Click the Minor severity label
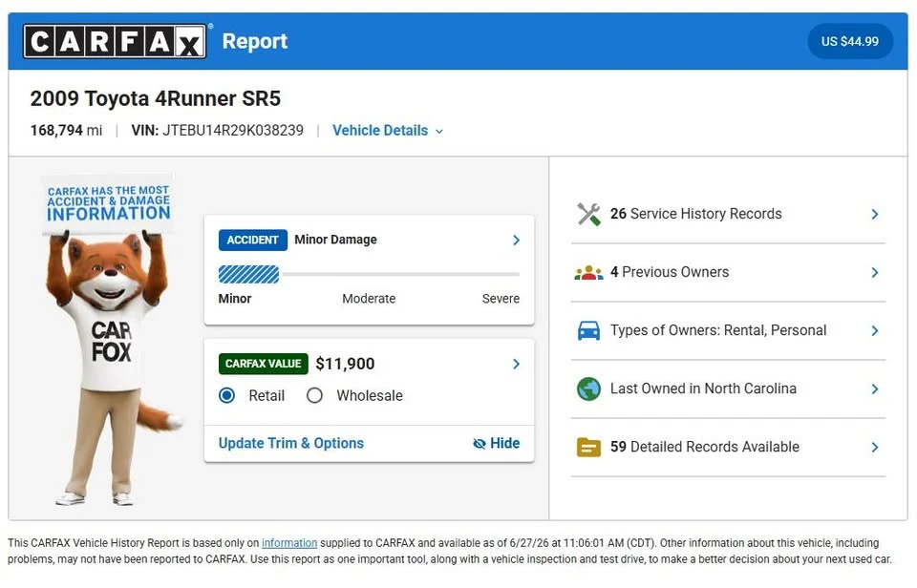Image resolution: width=917 pixels, height=588 pixels. pyautogui.click(x=235, y=299)
